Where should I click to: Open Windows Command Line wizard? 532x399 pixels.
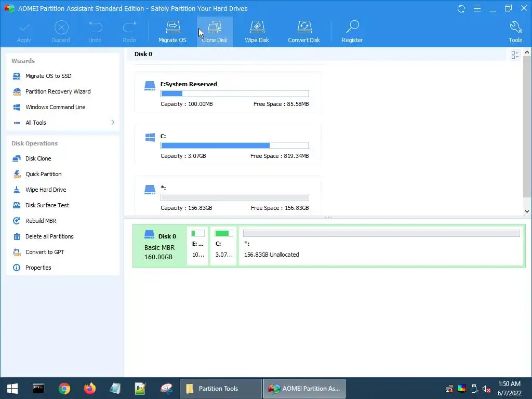click(x=55, y=107)
